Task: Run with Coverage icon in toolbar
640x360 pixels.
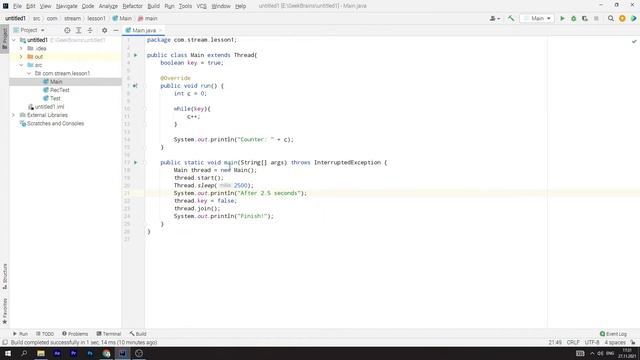Action: pos(585,18)
